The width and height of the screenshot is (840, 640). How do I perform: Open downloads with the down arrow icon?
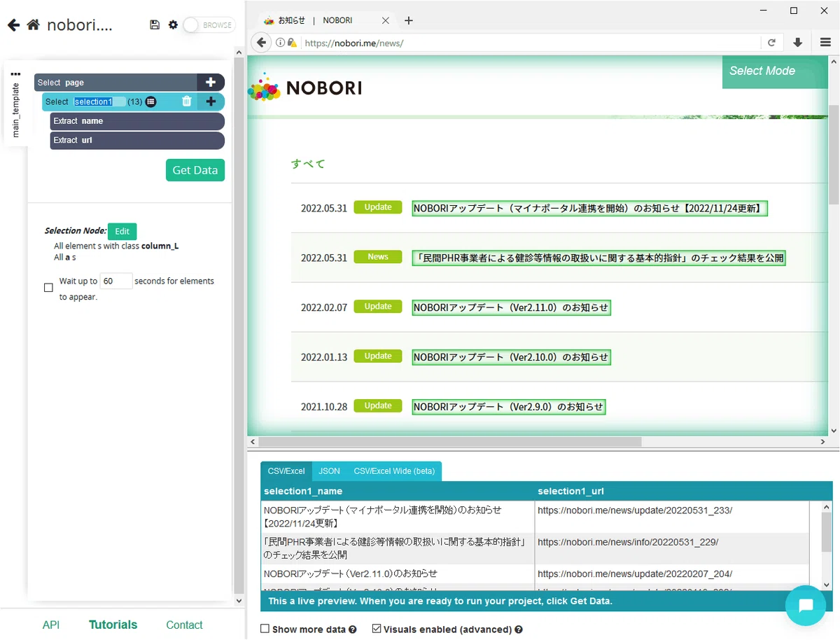(797, 43)
